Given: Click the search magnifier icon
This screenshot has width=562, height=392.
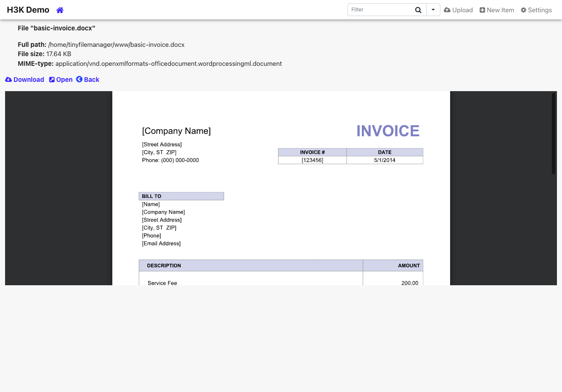Looking at the screenshot, I should pos(418,10).
